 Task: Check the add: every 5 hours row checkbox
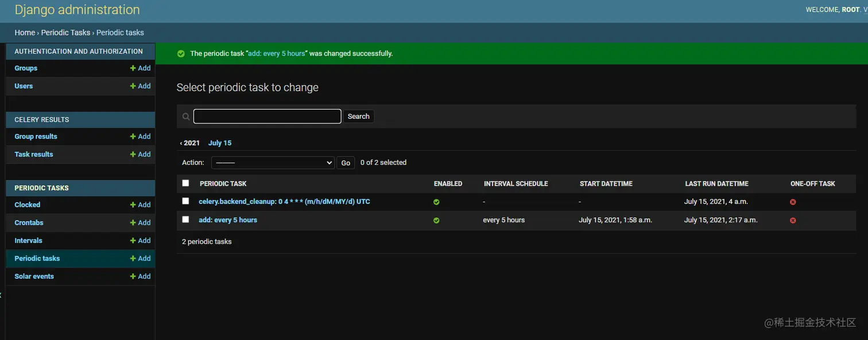click(185, 219)
